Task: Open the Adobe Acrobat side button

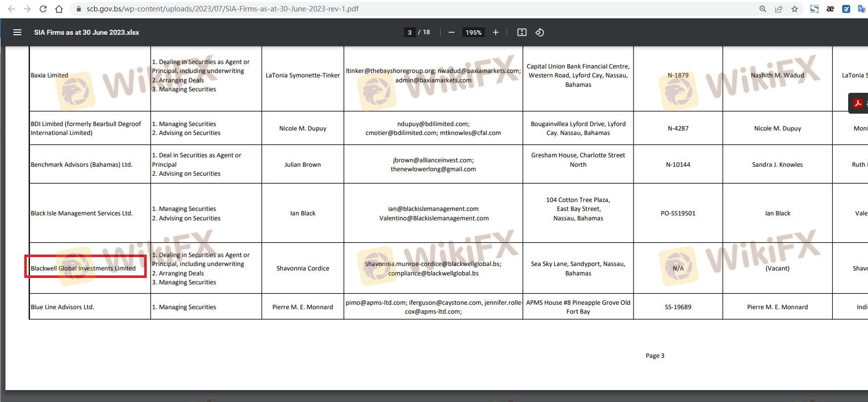Action: pos(858,103)
